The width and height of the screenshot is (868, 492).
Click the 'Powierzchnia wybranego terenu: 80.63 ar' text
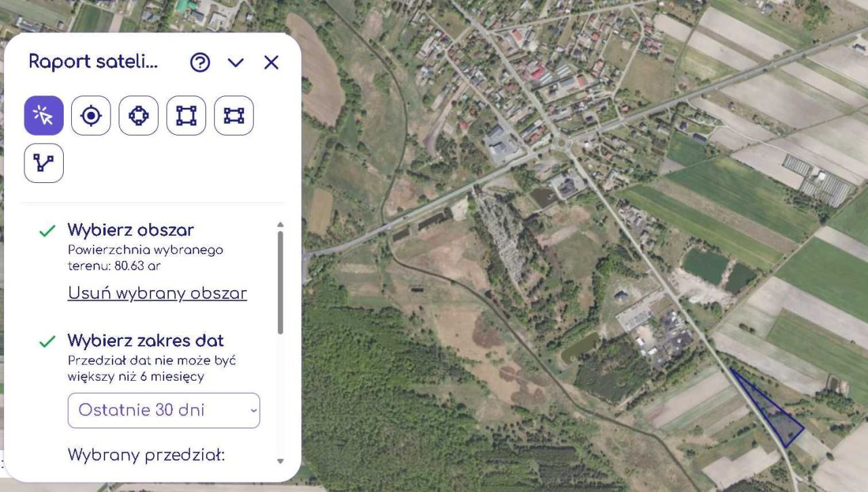146,258
